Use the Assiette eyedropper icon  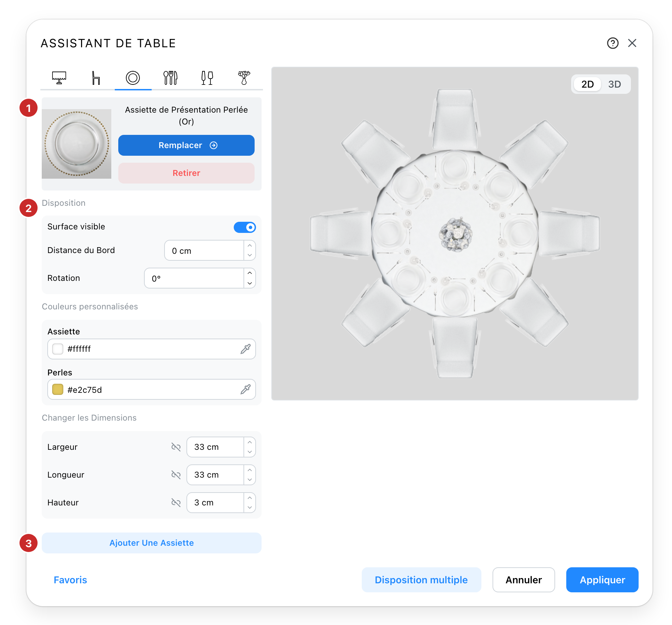coord(246,349)
